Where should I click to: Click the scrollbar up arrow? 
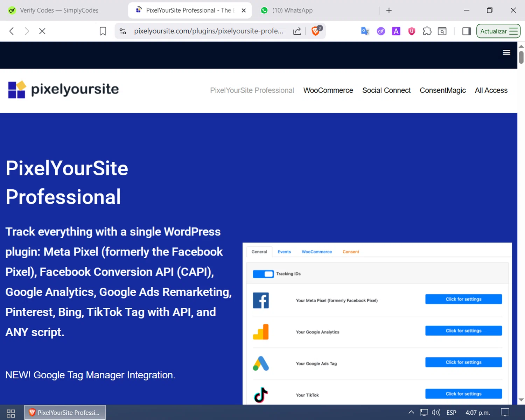(x=521, y=46)
